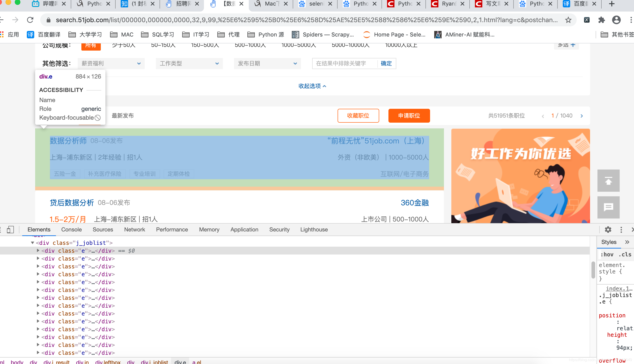Toggle the keyboard-focusable accessibility checkbox
Screen dimensions: 634x364
[97, 117]
